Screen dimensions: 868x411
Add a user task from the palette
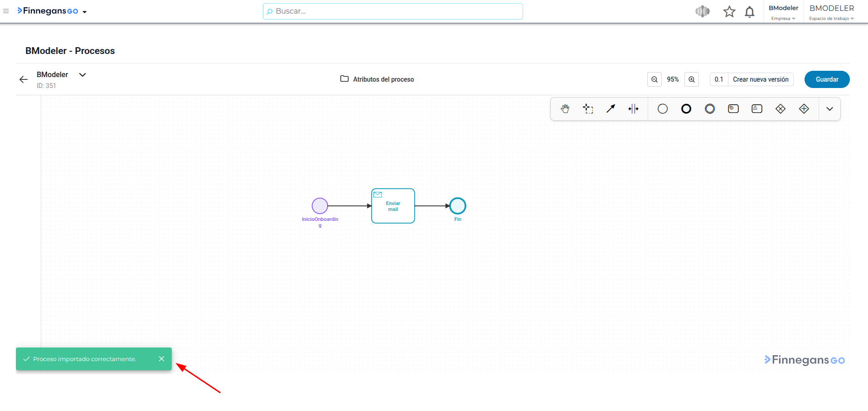[x=757, y=109]
